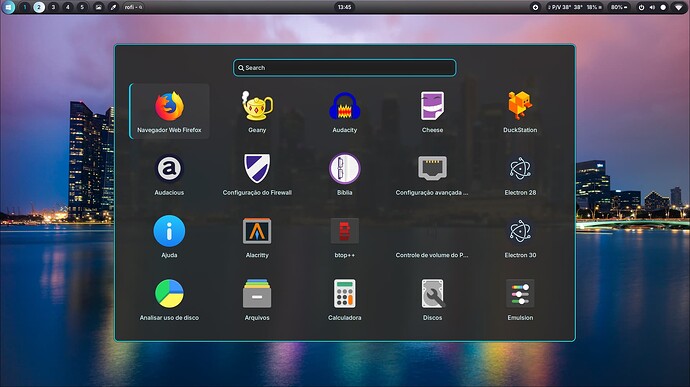
Task: Launch the DuckStation emulator
Action: point(520,111)
